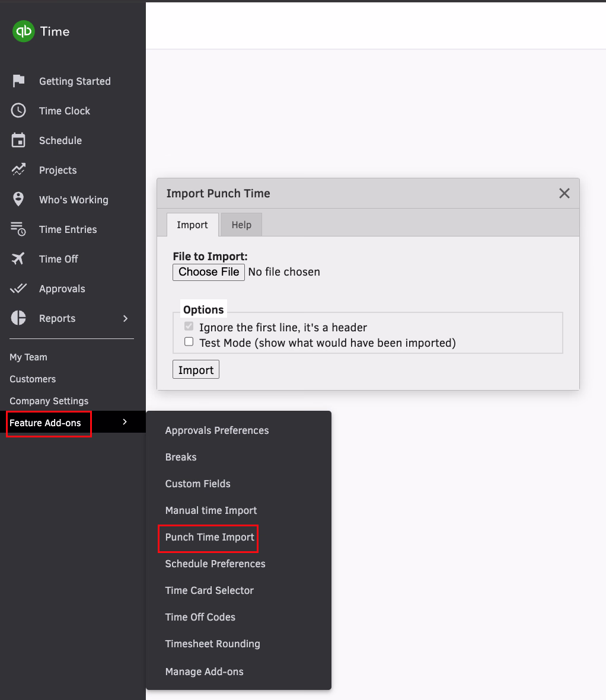
Task: Switch to the Help tab
Action: (241, 225)
